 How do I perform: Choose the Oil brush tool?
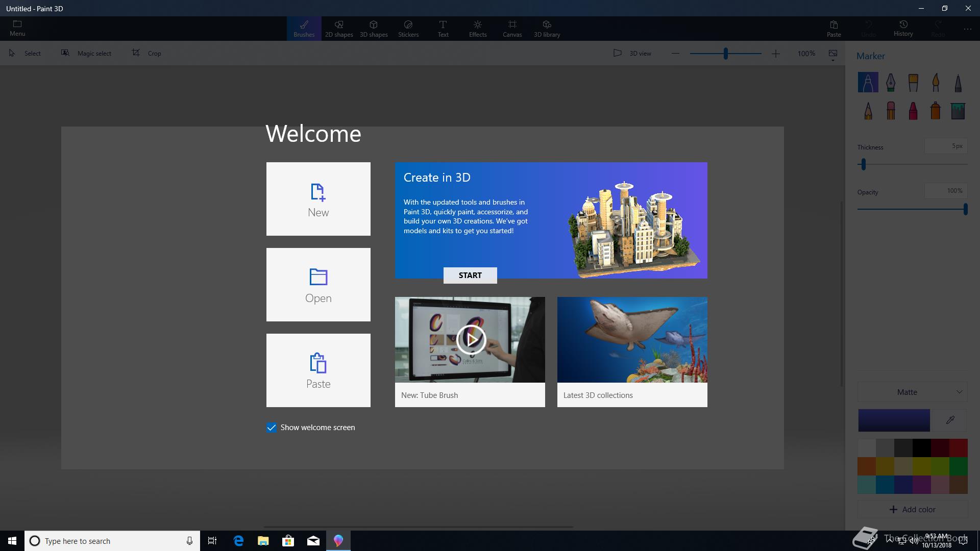pos(913,82)
